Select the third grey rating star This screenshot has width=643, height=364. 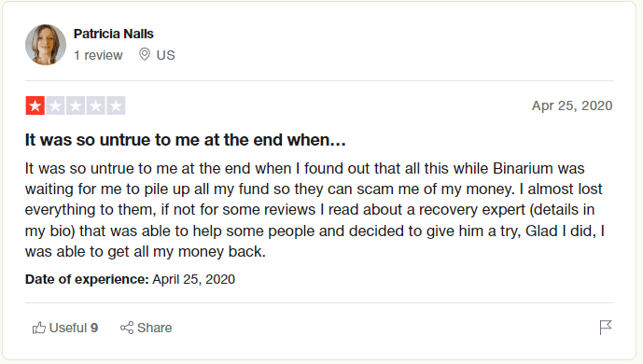click(76, 105)
